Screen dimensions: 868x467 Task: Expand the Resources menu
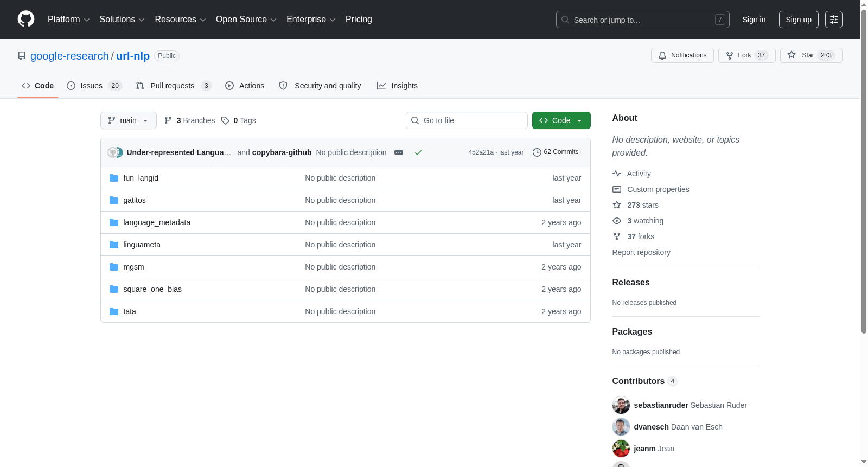pyautogui.click(x=180, y=20)
